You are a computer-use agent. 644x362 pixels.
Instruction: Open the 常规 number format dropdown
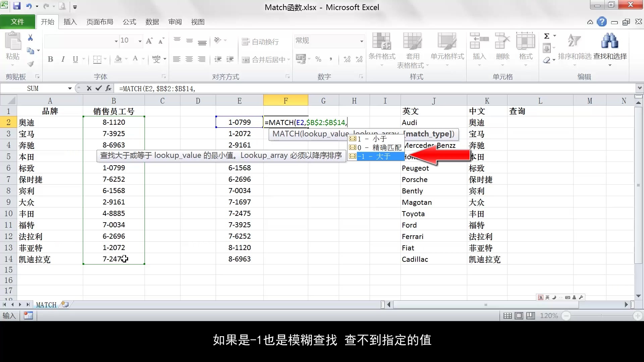pos(361,41)
